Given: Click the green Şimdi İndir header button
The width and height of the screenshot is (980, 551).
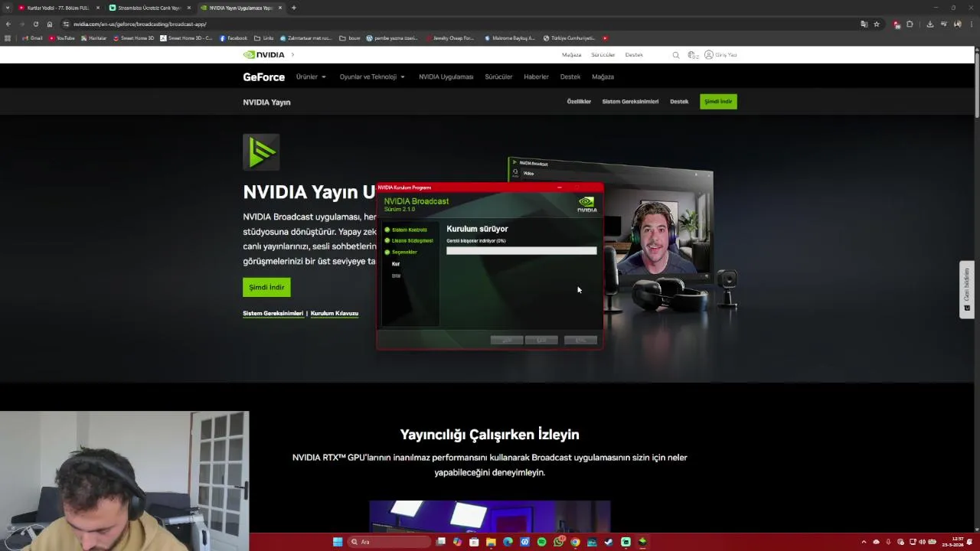Looking at the screenshot, I should (x=718, y=101).
